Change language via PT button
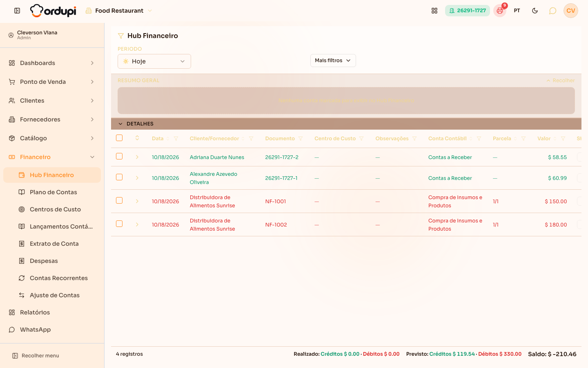 (517, 11)
